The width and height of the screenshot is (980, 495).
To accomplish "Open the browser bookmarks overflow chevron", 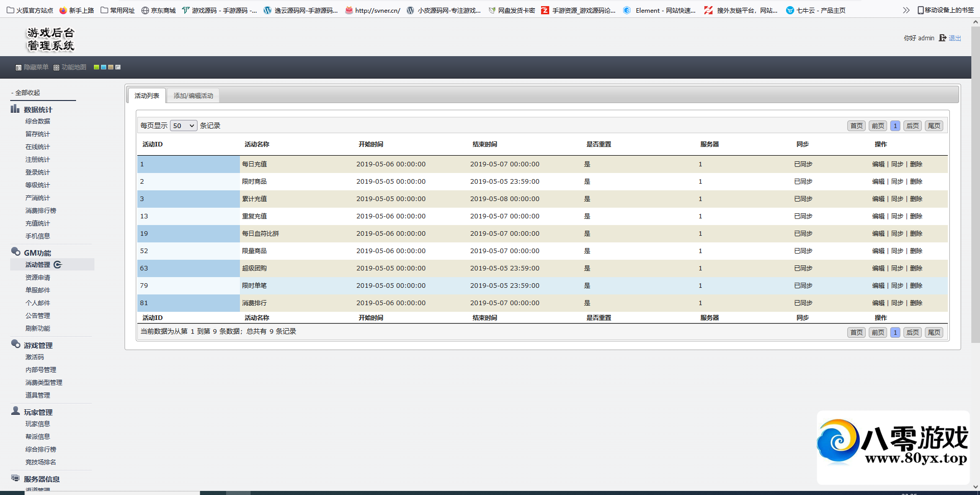I will click(906, 10).
